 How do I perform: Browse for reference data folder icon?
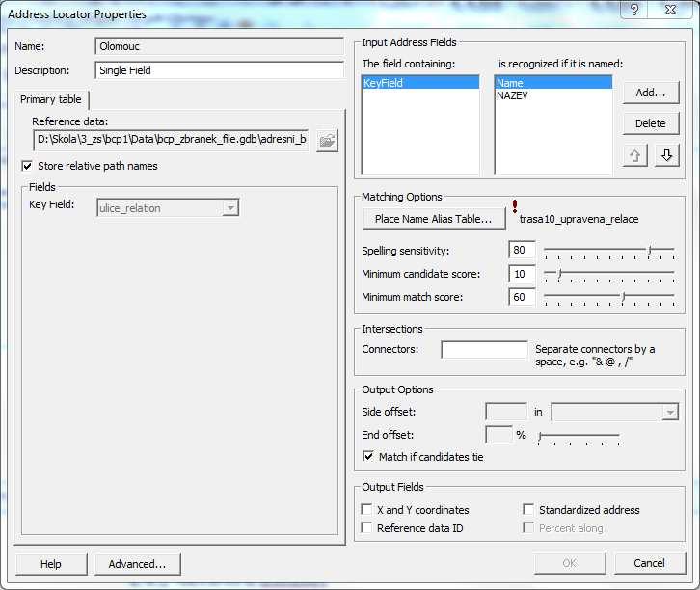[327, 141]
